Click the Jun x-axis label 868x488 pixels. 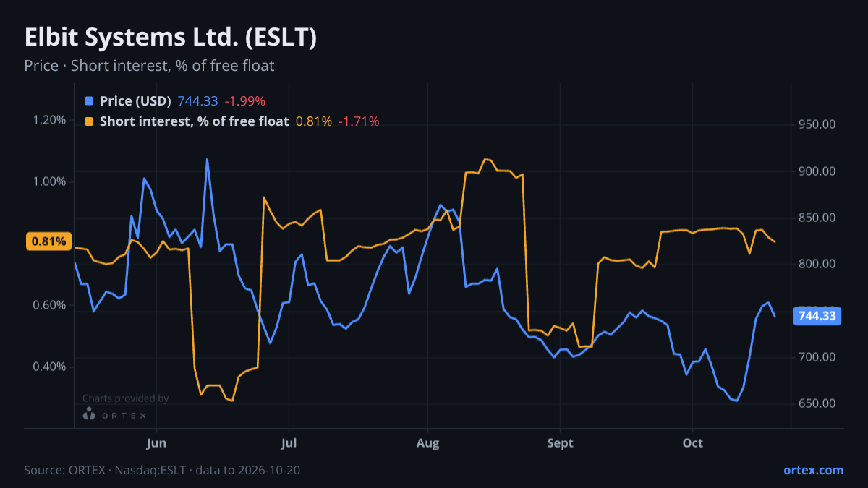click(156, 442)
